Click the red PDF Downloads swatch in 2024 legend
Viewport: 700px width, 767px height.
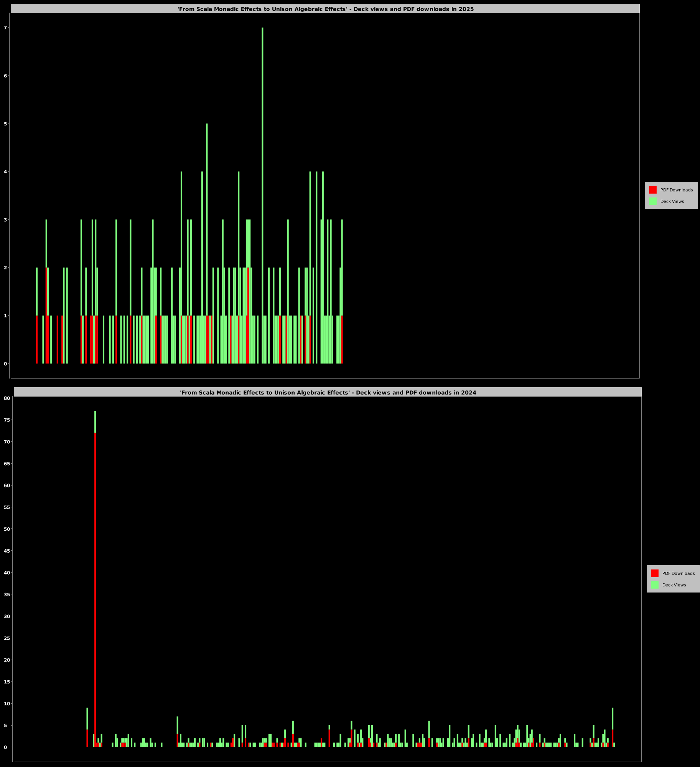[x=654, y=573]
